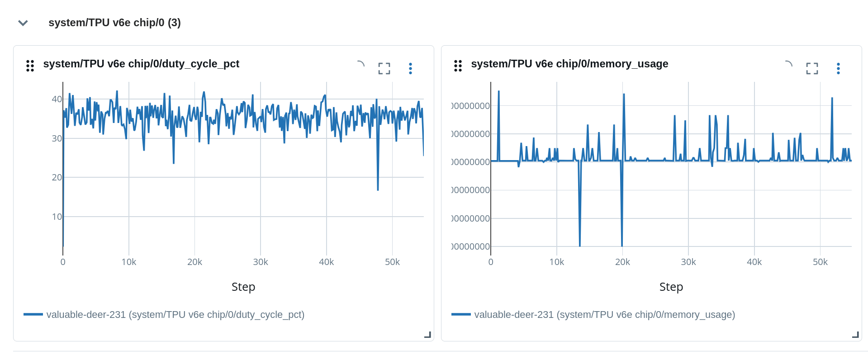
Task: Collapse the system/TPU v6e chip/0 section chevron
Action: click(x=23, y=23)
